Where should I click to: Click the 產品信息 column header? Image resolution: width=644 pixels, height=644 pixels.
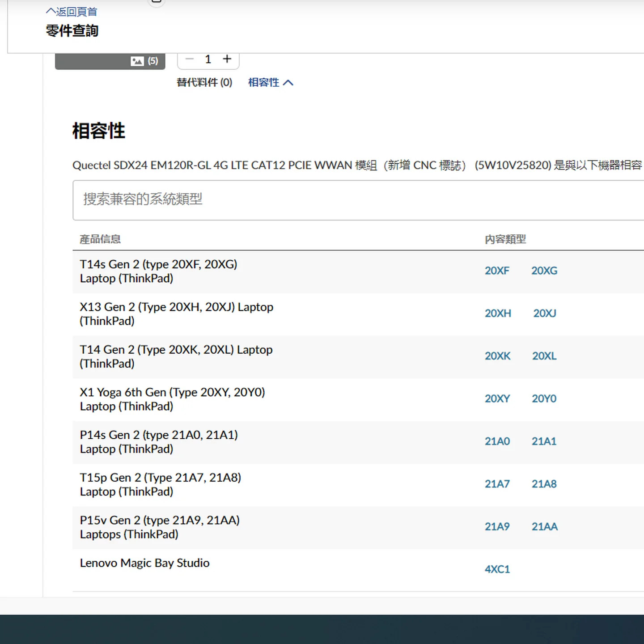point(100,239)
